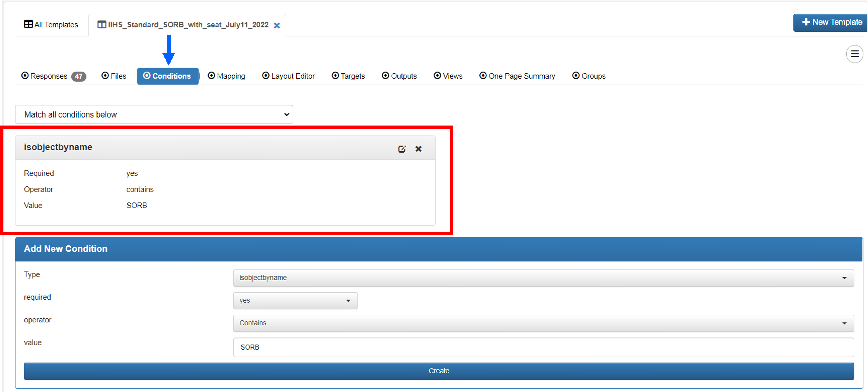Click the value input field with SORB
Viewport: 868px width, 392px height.
pos(543,347)
